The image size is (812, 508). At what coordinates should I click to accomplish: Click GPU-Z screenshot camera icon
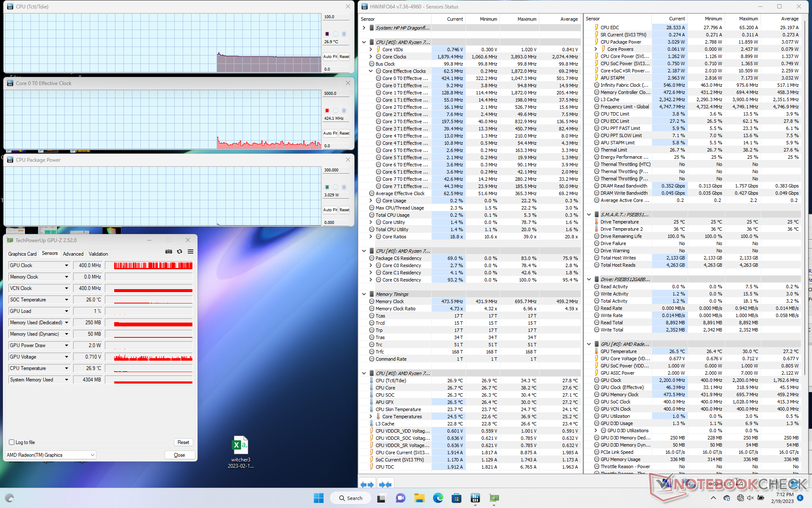tap(169, 251)
